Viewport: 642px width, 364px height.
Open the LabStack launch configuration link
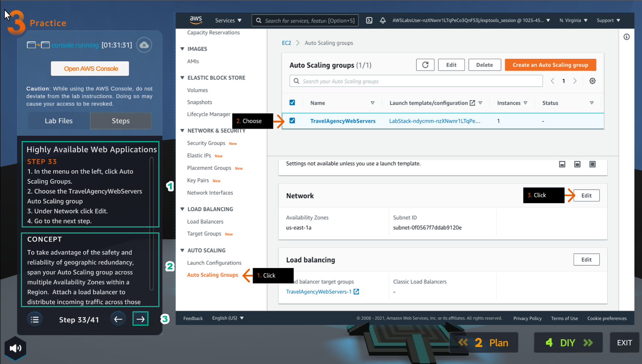tap(435, 121)
